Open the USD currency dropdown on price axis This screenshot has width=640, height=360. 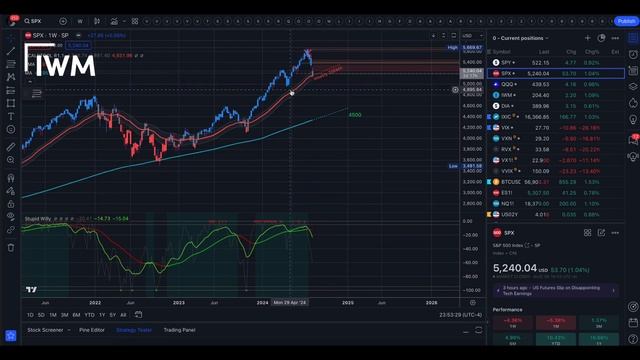pyautogui.click(x=472, y=36)
